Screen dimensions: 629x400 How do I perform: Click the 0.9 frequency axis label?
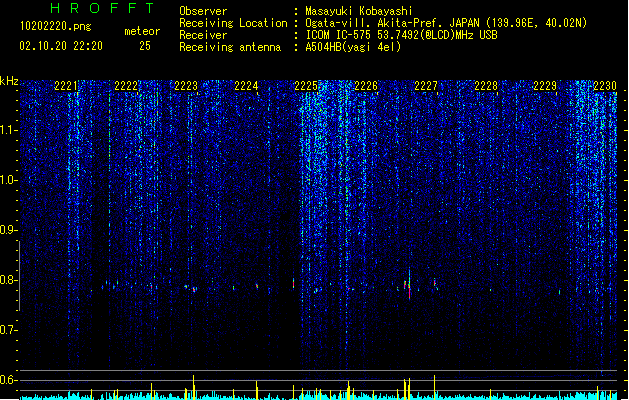click(x=8, y=230)
